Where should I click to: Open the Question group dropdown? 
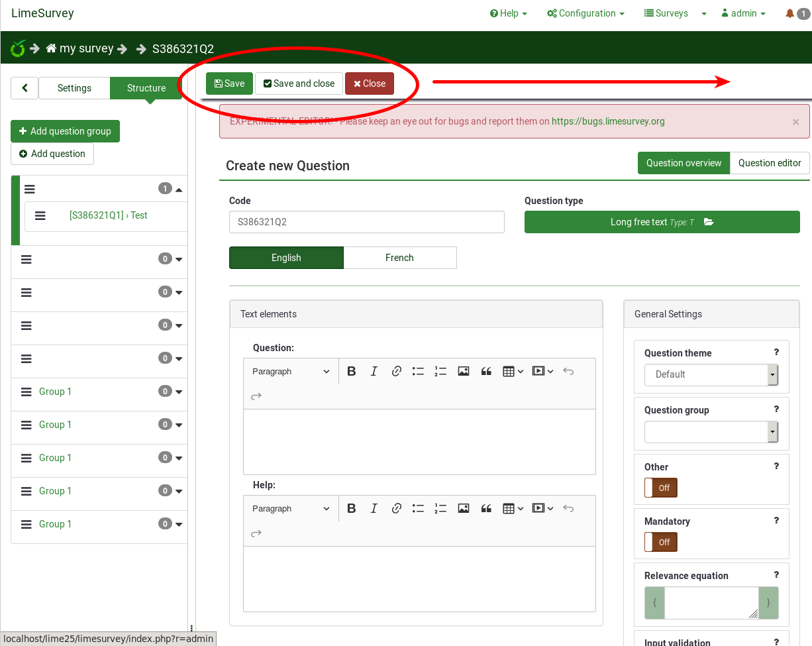click(711, 431)
